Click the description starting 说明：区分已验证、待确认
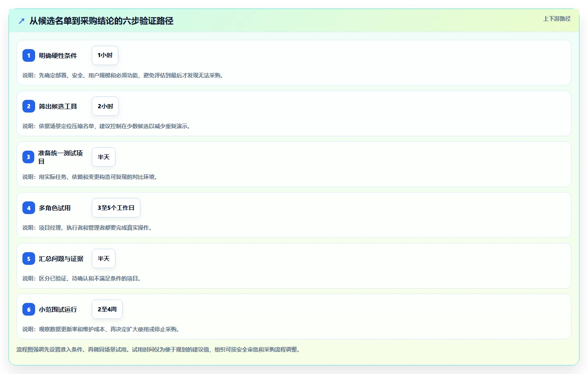 point(82,278)
